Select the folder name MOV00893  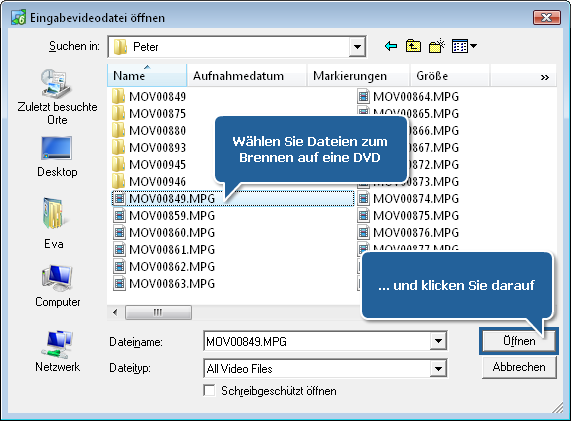coord(157,147)
